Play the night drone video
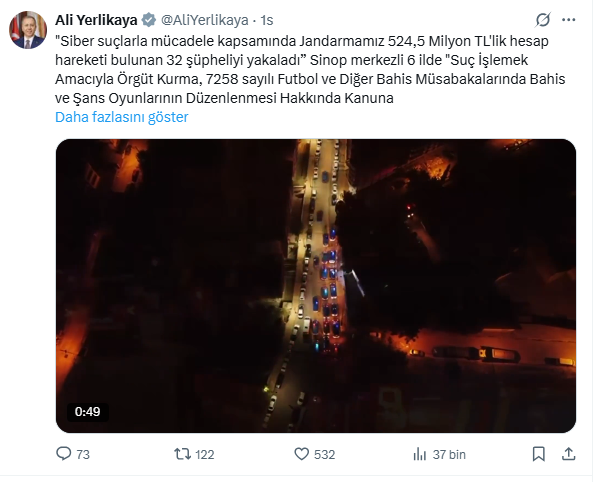The height and width of the screenshot is (482, 603). (x=316, y=286)
